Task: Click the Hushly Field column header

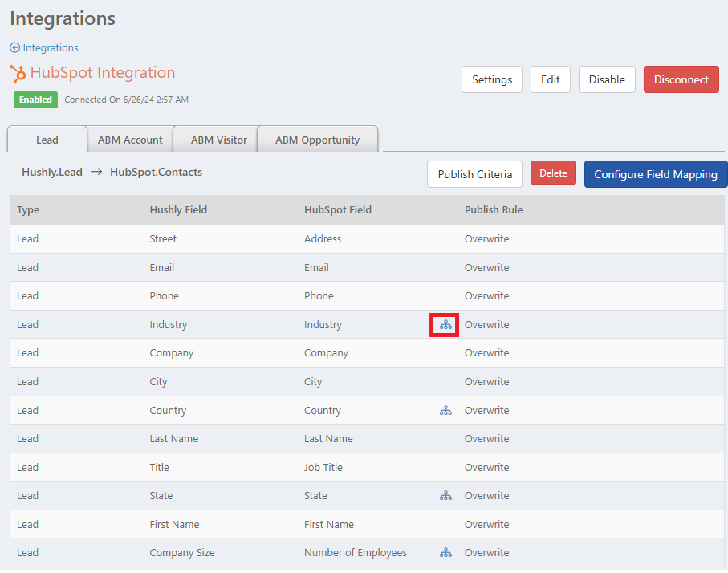Action: 178,210
